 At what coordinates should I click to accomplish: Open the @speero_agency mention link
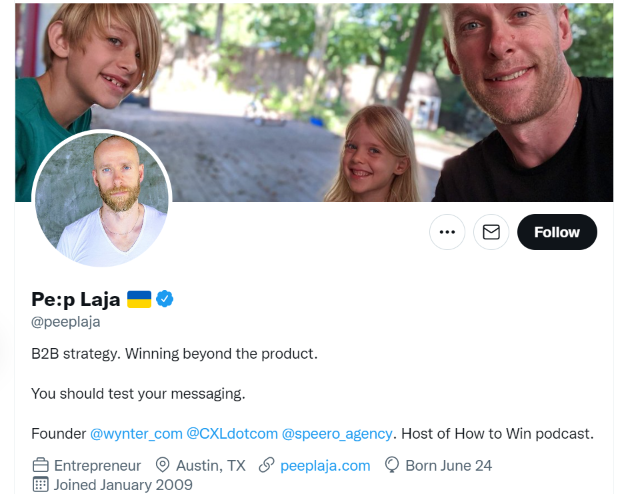(x=337, y=433)
